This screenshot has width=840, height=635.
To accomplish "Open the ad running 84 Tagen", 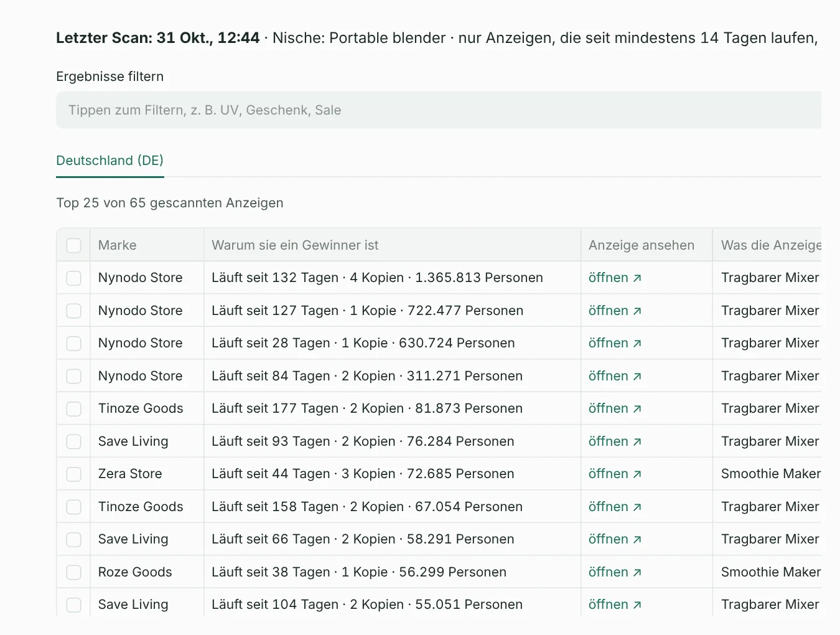I will coord(615,376).
